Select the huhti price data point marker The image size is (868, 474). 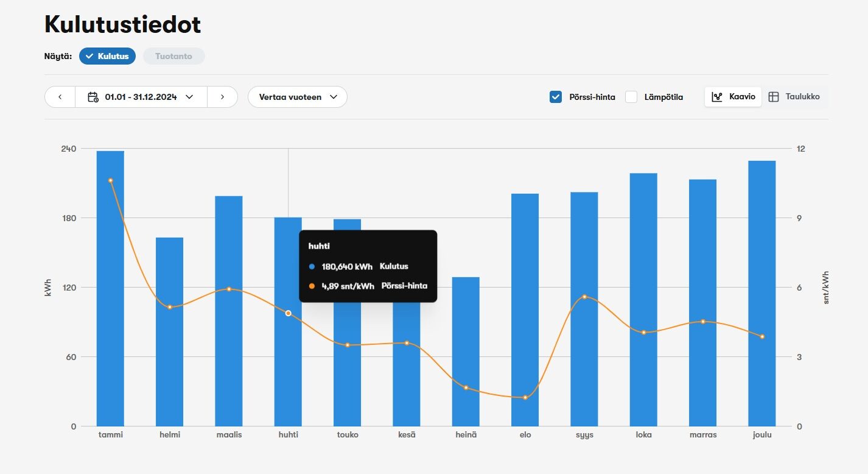click(x=289, y=313)
